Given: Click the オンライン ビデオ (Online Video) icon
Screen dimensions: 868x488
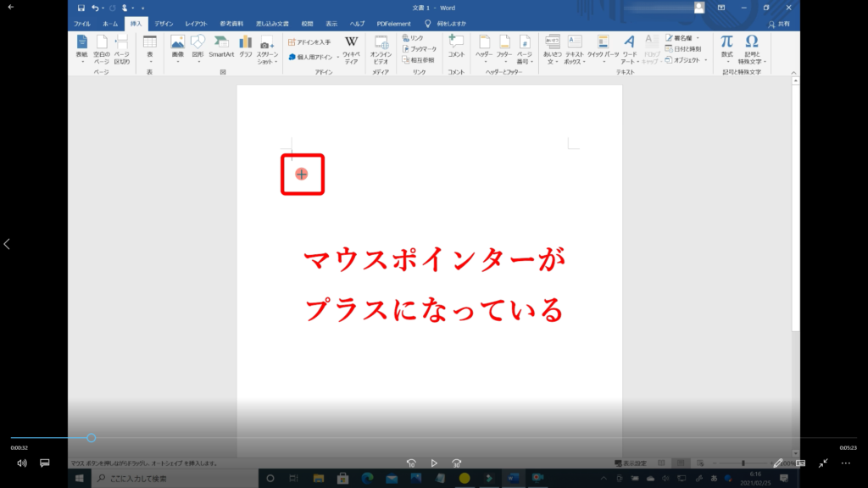Looking at the screenshot, I should point(381,46).
